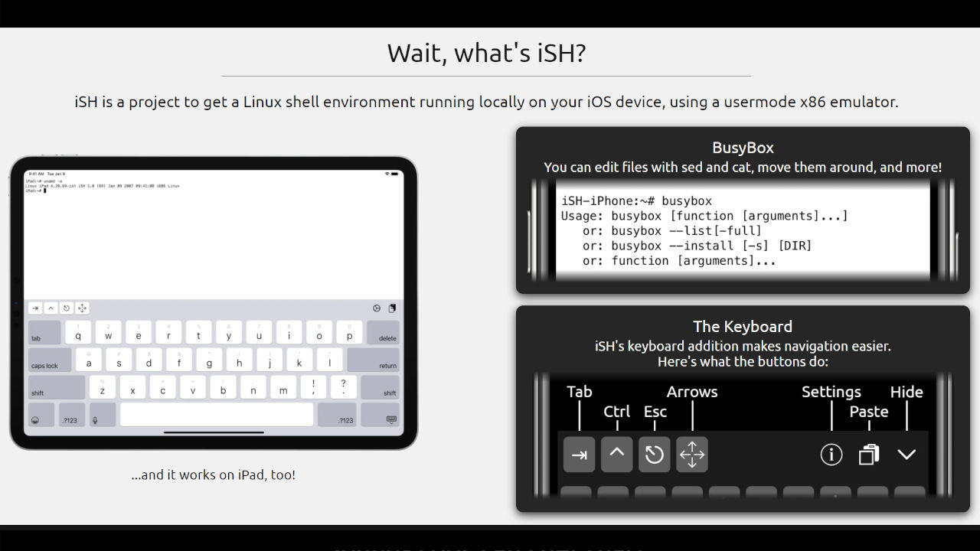Tap the microphone key on the iPad keyboard
This screenshot has height=551, width=980.
[x=102, y=415]
